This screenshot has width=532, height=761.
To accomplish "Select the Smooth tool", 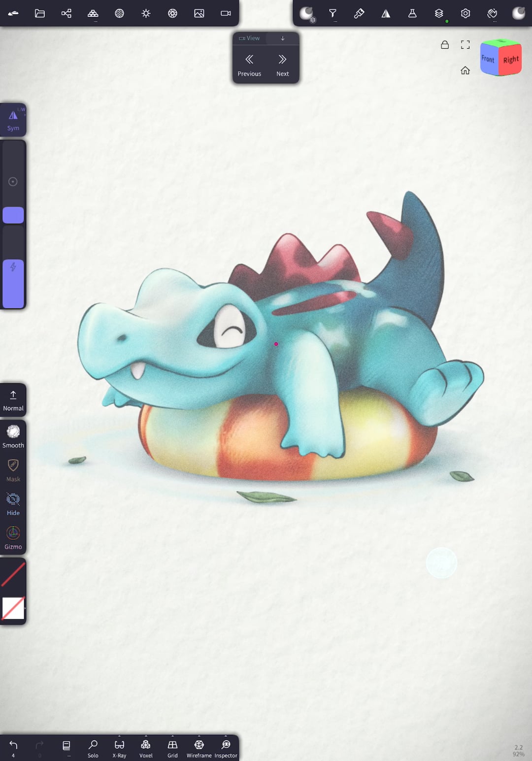I will [13, 436].
